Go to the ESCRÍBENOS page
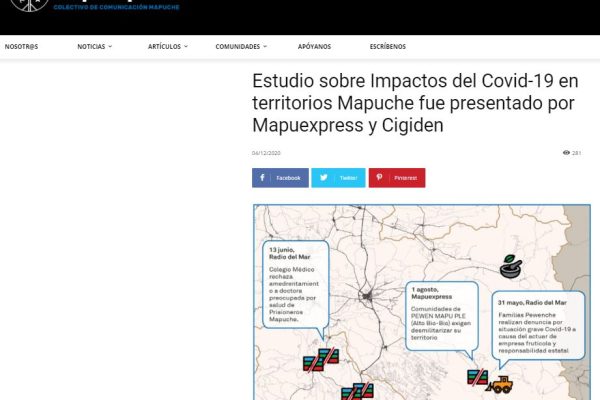Image resolution: width=600 pixels, height=400 pixels. (x=388, y=47)
